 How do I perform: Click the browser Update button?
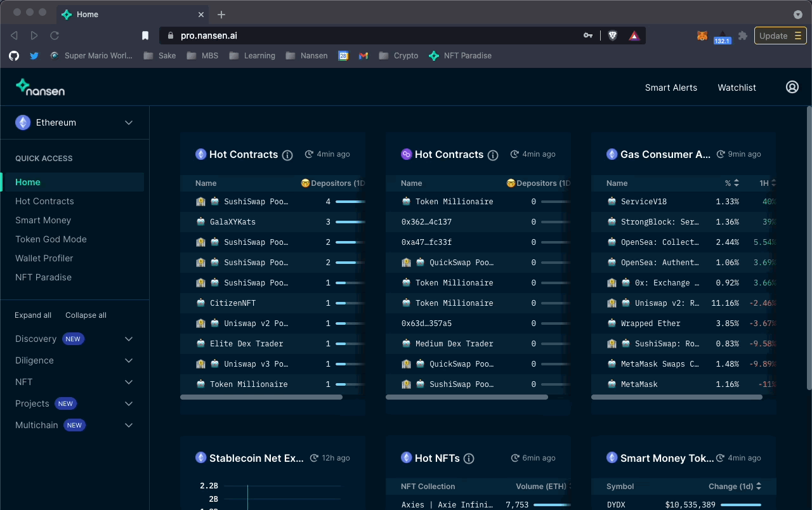click(x=780, y=36)
